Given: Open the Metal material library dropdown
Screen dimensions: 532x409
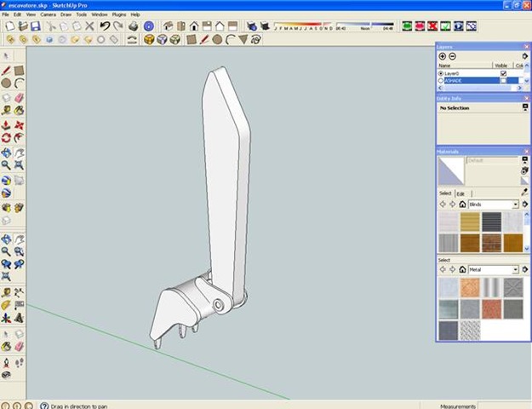Looking at the screenshot, I should tap(516, 270).
